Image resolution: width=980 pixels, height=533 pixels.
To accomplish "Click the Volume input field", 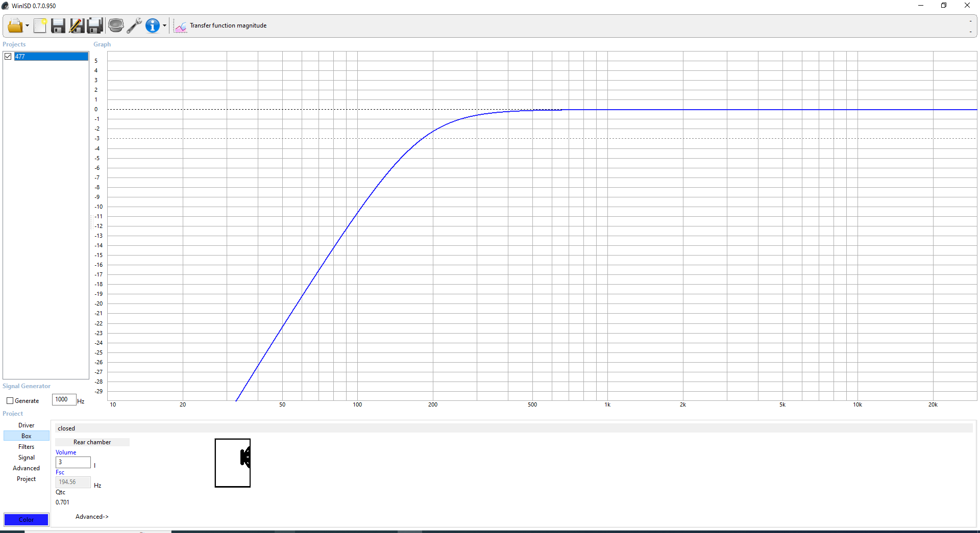I will (73, 462).
